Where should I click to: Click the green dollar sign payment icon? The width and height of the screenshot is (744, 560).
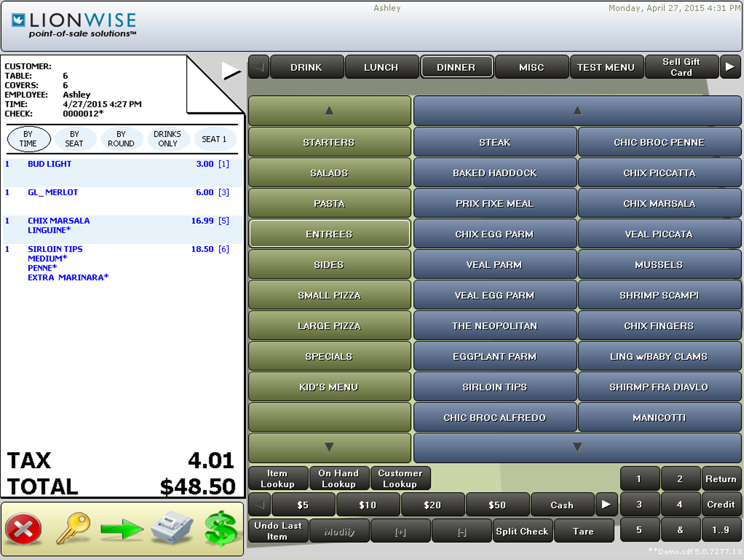(221, 529)
